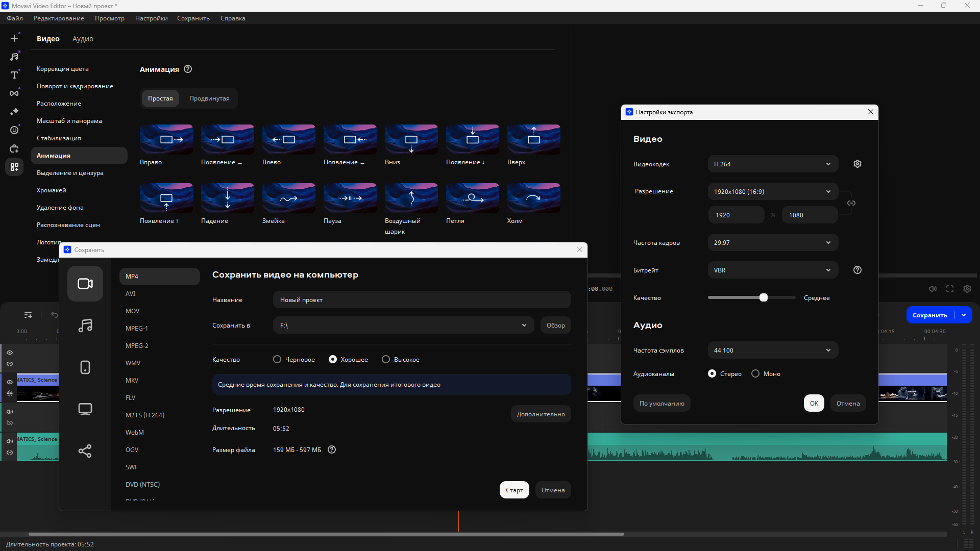The height and width of the screenshot is (551, 980).
Task: Click the По умолчанию button
Action: click(x=661, y=404)
